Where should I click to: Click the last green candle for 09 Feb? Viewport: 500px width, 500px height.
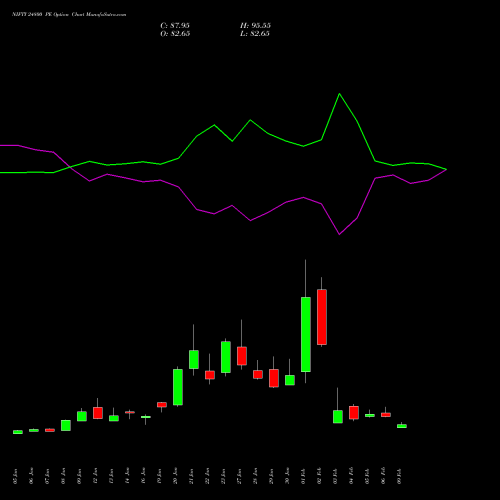click(402, 426)
